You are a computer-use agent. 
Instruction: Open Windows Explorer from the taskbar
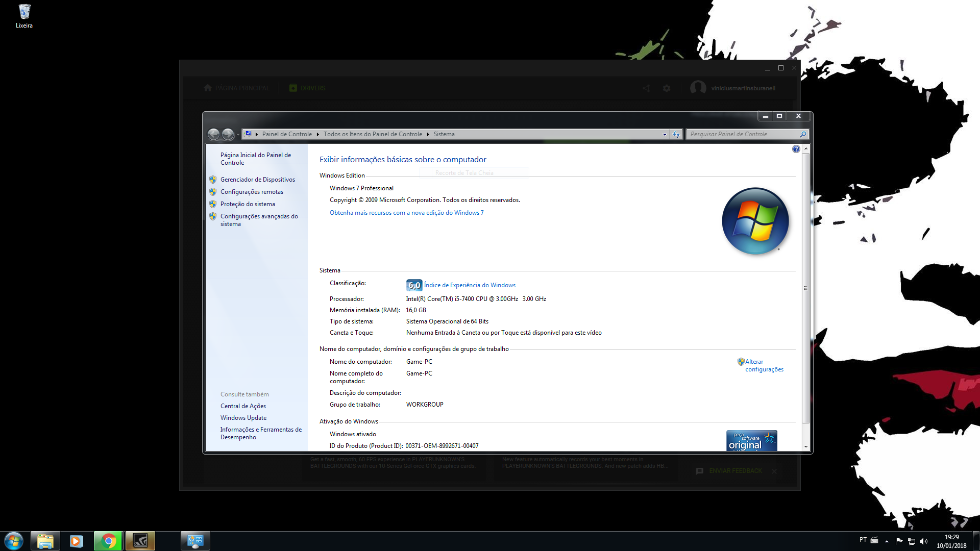45,541
